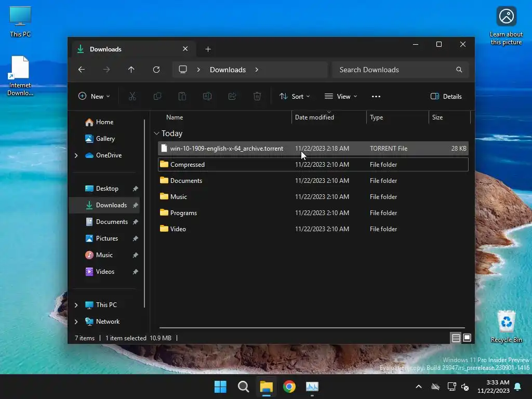Click chevron before Downloads in address bar
The width and height of the screenshot is (532, 399).
198,70
